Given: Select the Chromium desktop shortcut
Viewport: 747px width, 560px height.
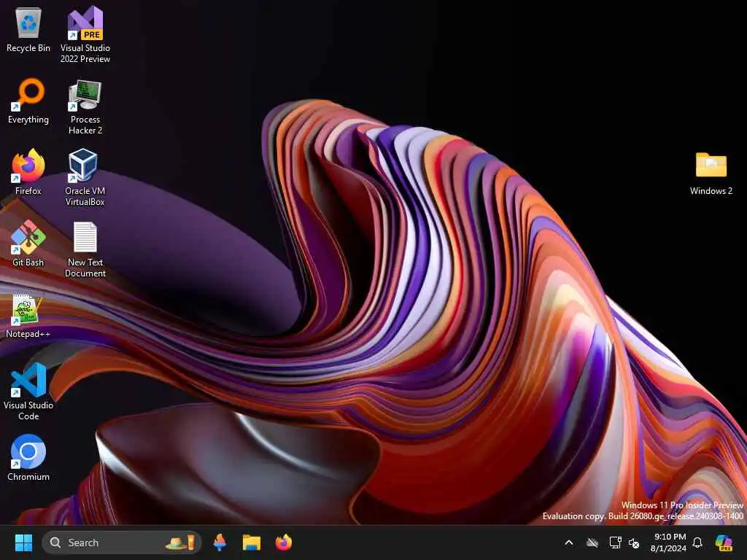Looking at the screenshot, I should (28, 458).
